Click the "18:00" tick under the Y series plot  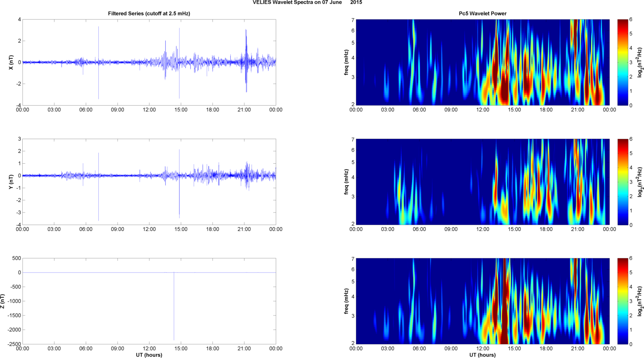pos(213,229)
